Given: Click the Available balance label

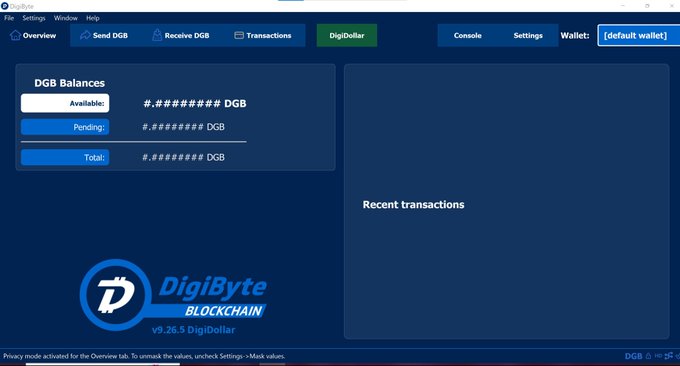Looking at the screenshot, I should click(65, 103).
